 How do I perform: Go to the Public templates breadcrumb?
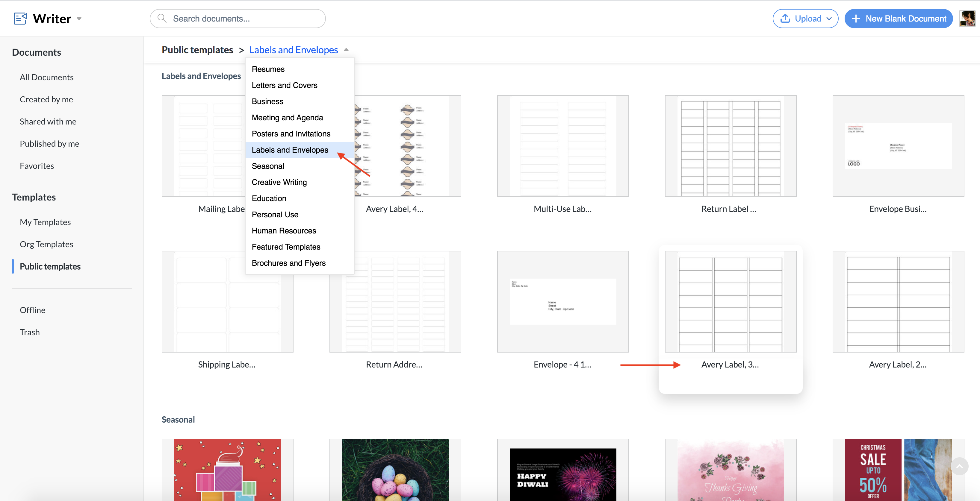click(197, 50)
